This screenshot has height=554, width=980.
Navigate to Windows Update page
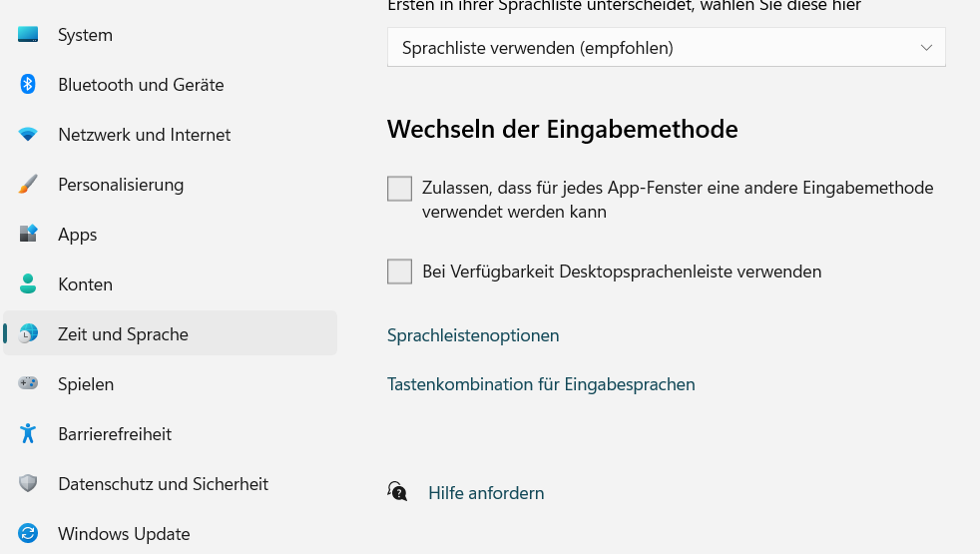pyautogui.click(x=124, y=534)
